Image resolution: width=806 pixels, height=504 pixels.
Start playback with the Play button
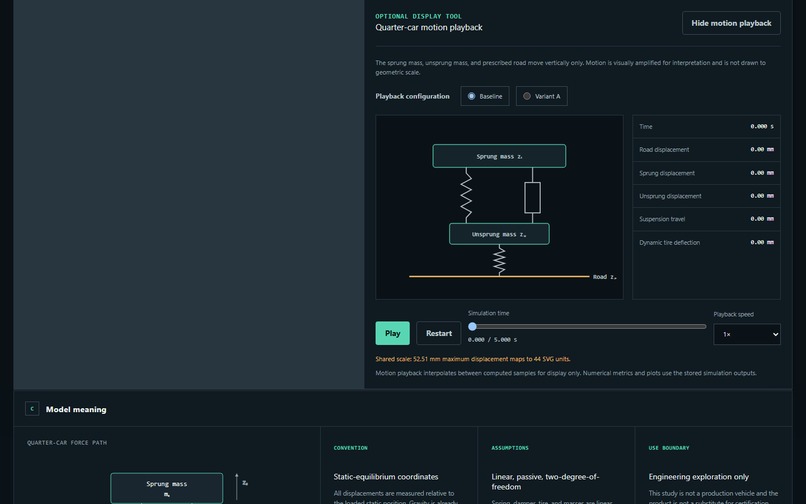click(392, 333)
